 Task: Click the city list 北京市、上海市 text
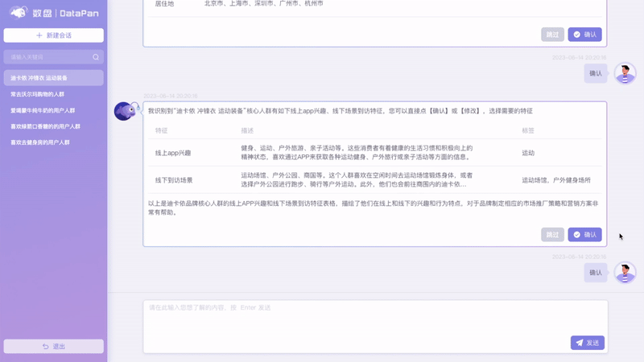coord(264,3)
